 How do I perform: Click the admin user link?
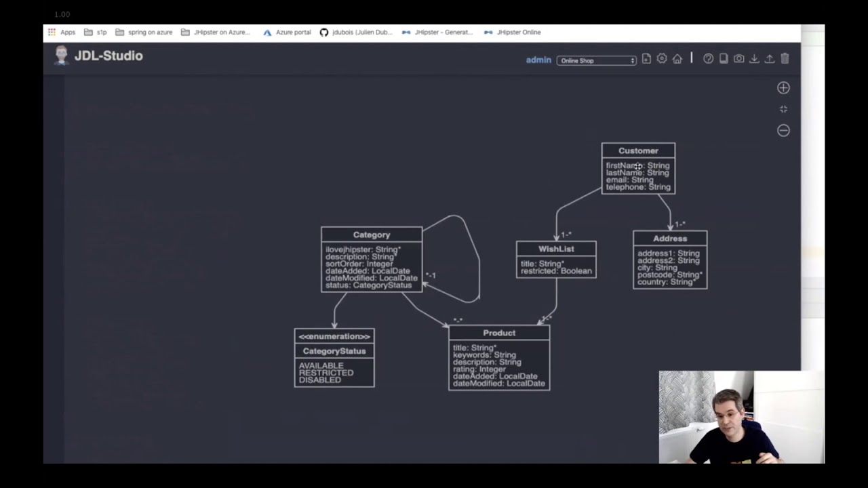[538, 60]
